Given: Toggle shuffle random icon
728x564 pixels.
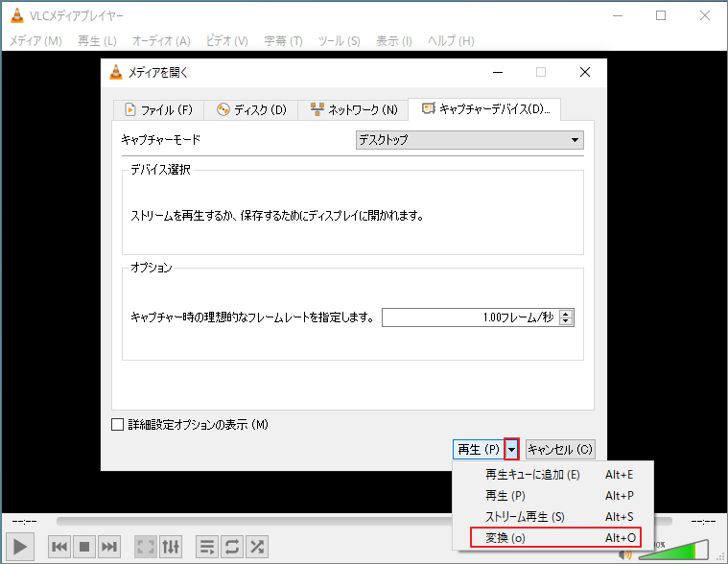Looking at the screenshot, I should coord(257,547).
